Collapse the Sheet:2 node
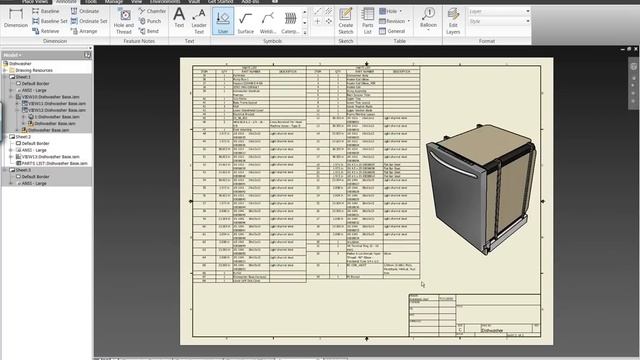 click(x=4, y=137)
